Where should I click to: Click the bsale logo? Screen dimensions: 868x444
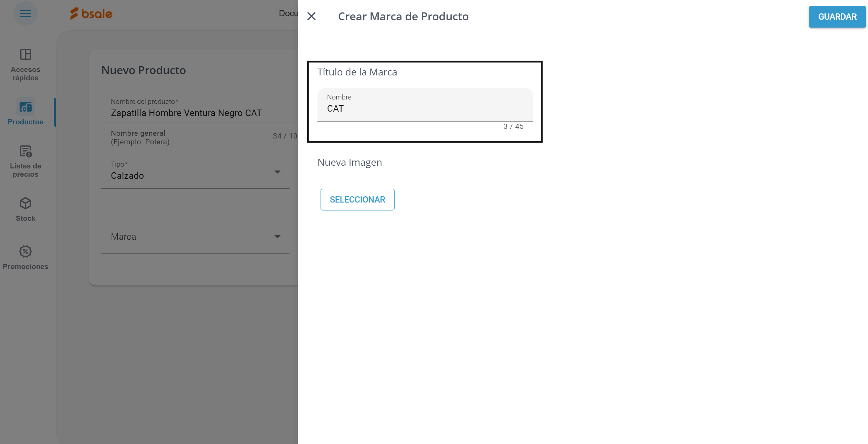tap(91, 14)
